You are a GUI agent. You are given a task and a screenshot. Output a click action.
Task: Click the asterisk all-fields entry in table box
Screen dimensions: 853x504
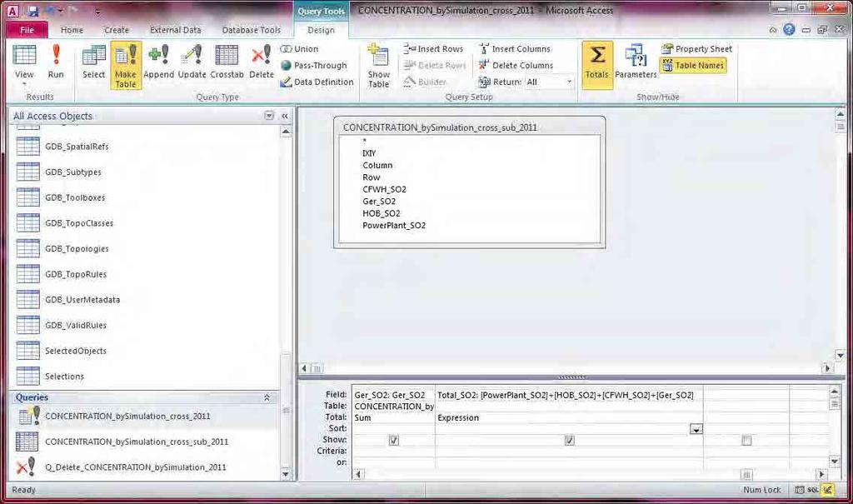pyautogui.click(x=365, y=142)
